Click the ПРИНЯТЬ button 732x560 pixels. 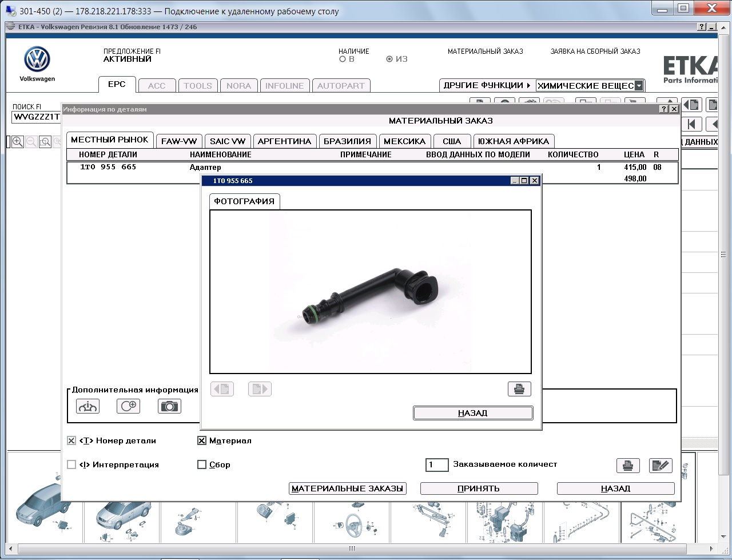click(x=479, y=488)
